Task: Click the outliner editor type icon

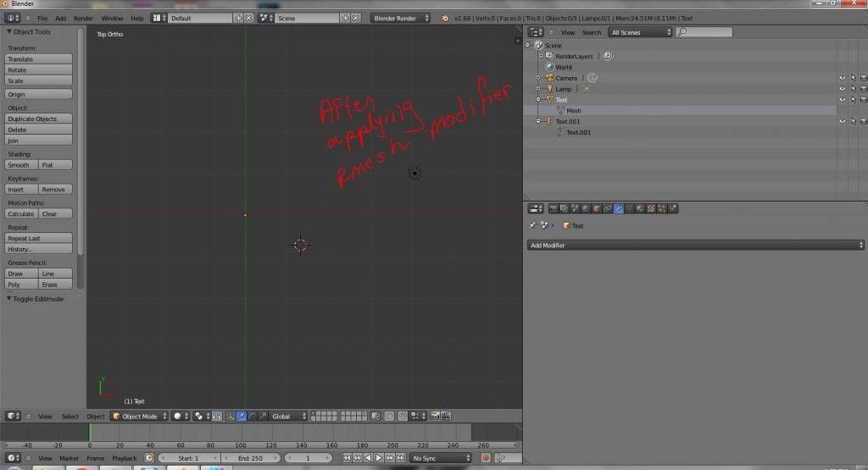Action: click(536, 32)
